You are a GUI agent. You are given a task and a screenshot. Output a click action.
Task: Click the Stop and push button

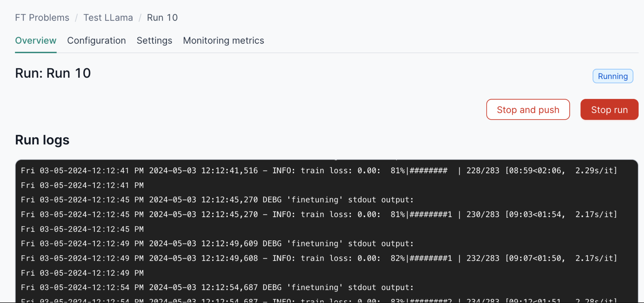click(x=528, y=109)
